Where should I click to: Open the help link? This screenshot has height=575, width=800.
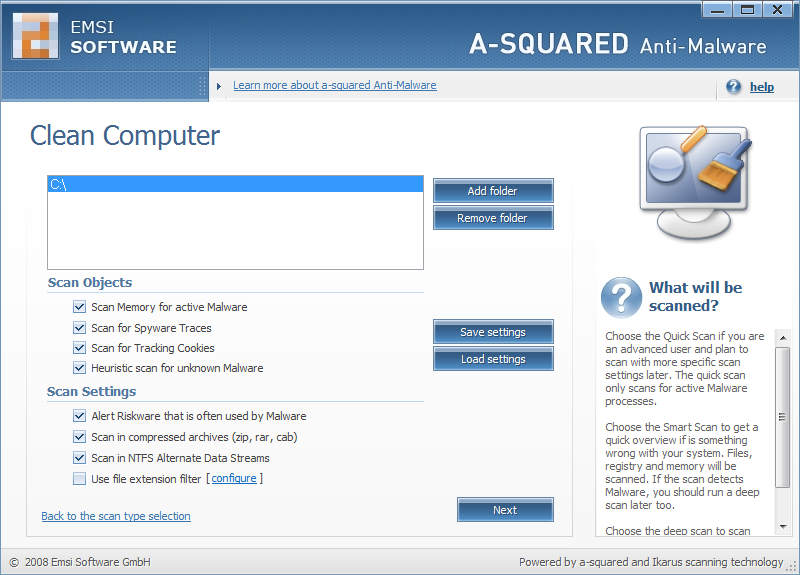click(x=762, y=87)
